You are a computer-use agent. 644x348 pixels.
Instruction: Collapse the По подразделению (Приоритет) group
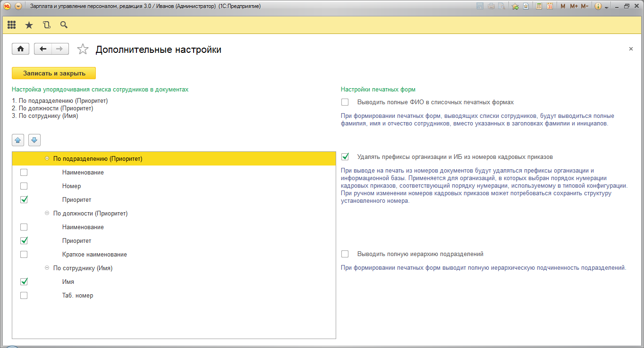47,159
